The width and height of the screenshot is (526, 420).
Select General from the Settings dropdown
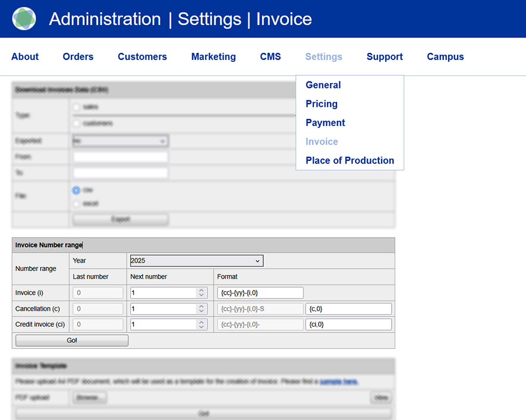[x=323, y=85]
